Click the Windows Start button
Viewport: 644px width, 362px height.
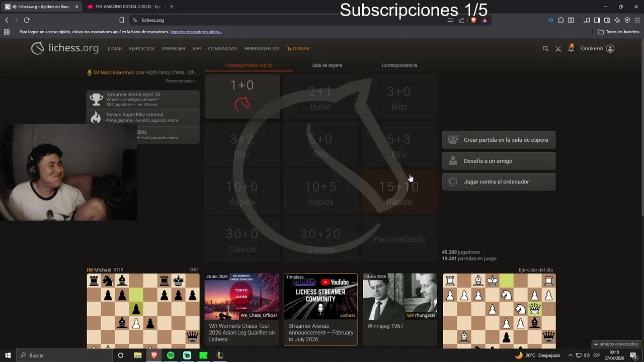8,355
